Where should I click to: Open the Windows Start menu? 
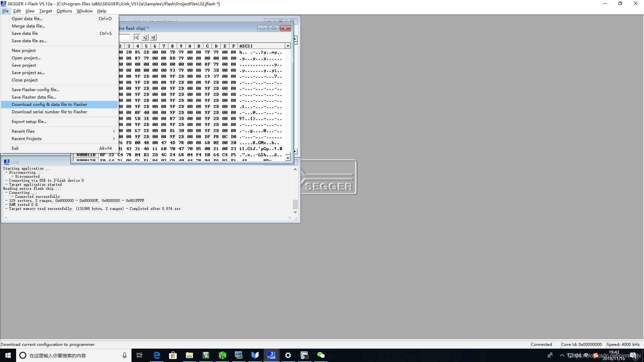tap(8, 355)
